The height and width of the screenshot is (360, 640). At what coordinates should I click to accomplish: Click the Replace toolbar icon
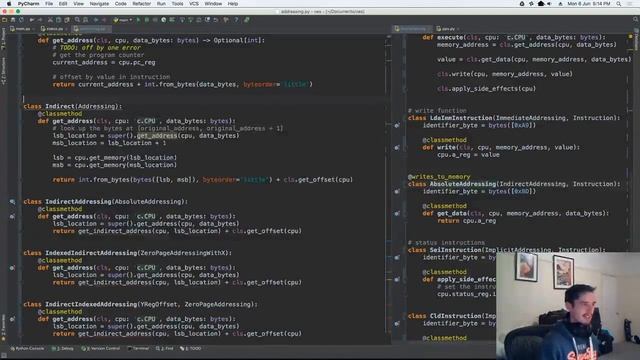[85, 20]
